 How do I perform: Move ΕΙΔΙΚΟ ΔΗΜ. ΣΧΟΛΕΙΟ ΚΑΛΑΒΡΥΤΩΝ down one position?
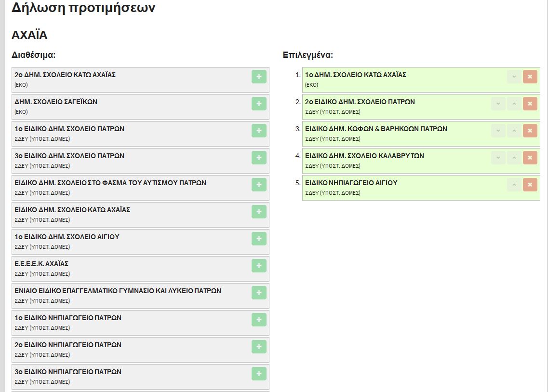click(498, 158)
